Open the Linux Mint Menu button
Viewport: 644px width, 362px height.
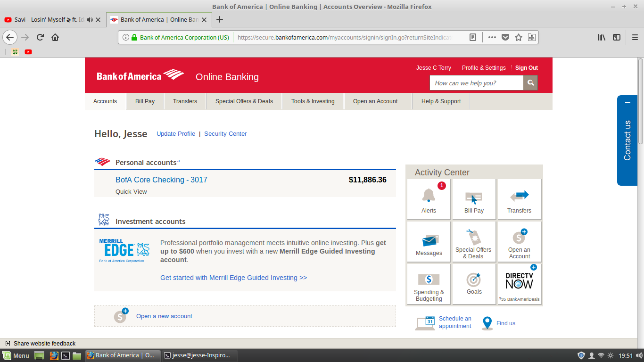16,355
